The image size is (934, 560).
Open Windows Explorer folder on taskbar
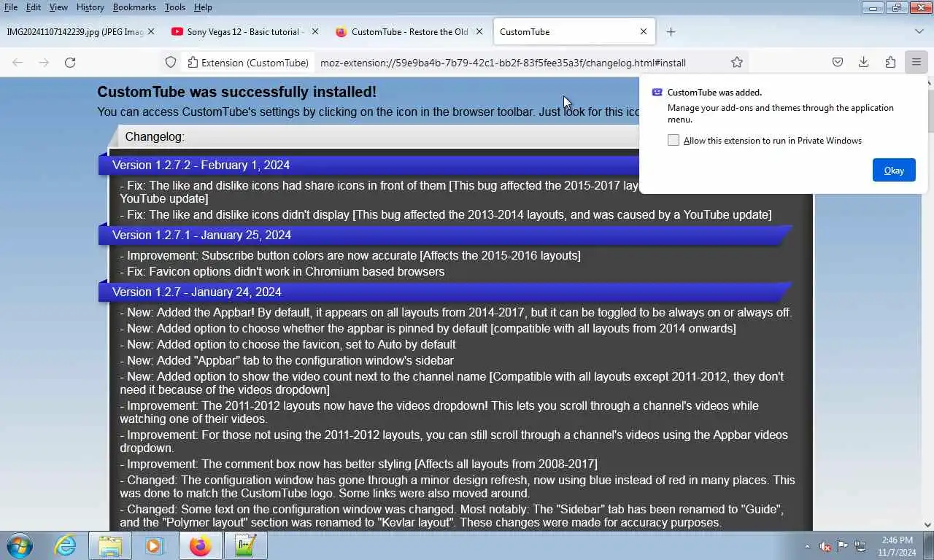[110, 545]
